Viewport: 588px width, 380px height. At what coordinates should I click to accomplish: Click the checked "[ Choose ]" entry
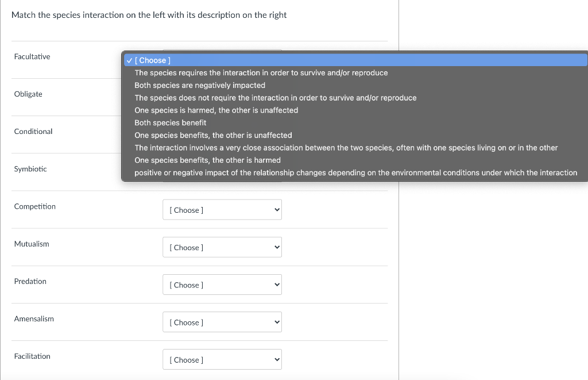pyautogui.click(x=150, y=60)
